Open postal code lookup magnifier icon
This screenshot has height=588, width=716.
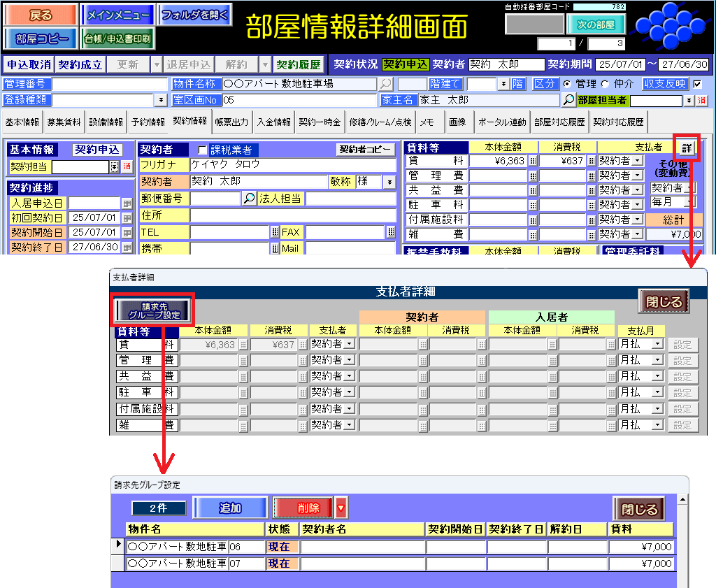[x=250, y=199]
